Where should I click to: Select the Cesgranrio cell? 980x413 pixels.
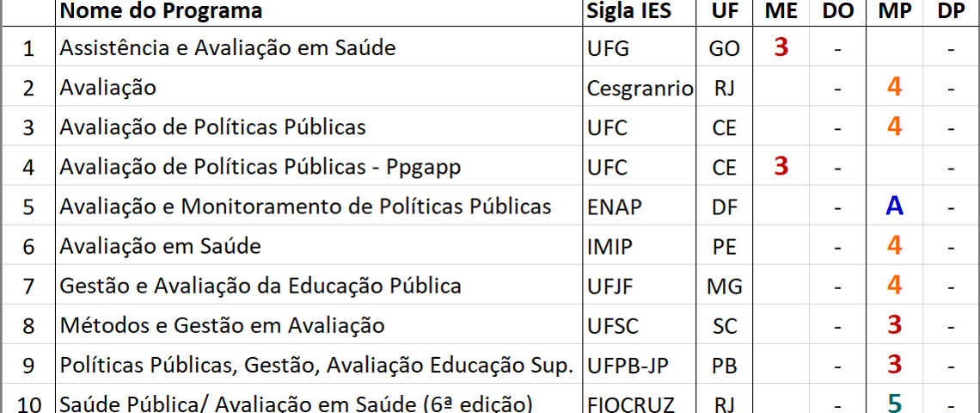click(640, 89)
